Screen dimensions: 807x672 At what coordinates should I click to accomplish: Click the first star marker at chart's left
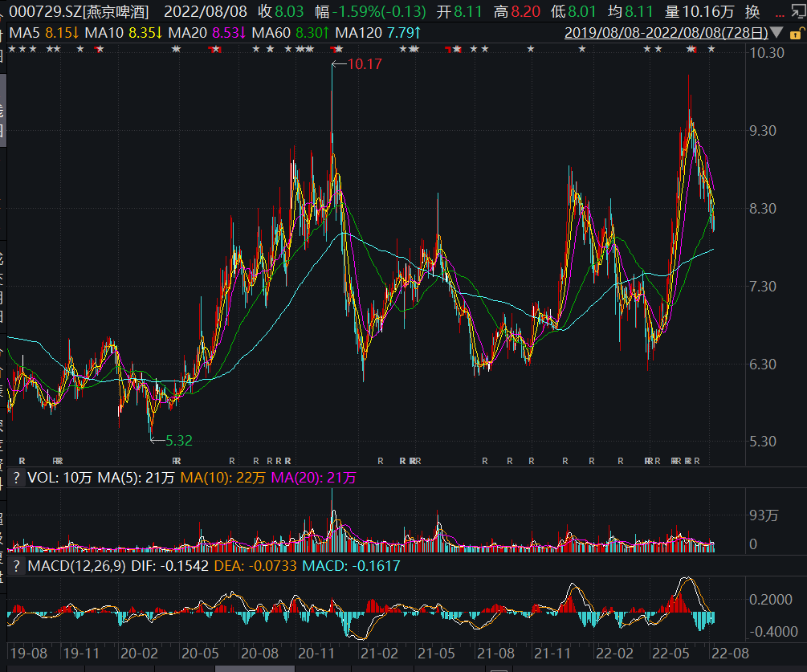(12, 49)
